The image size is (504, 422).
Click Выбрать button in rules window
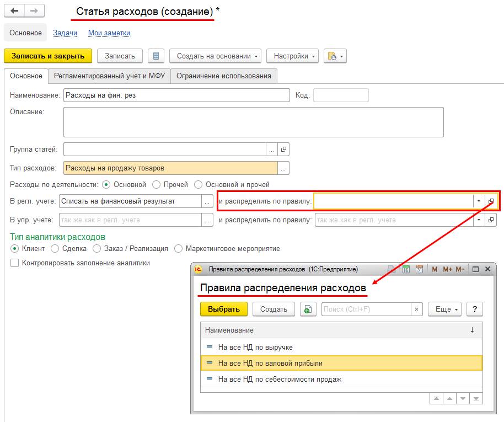(x=224, y=309)
